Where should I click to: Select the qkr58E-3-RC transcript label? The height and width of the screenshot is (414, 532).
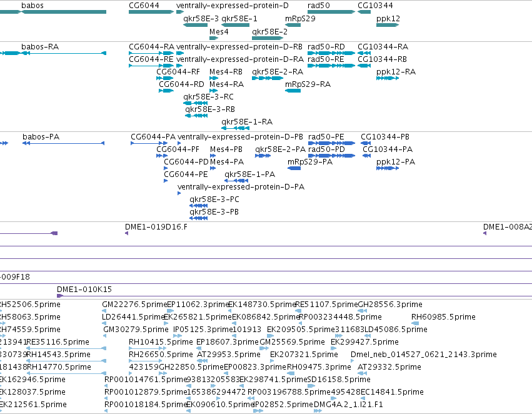[209, 97]
